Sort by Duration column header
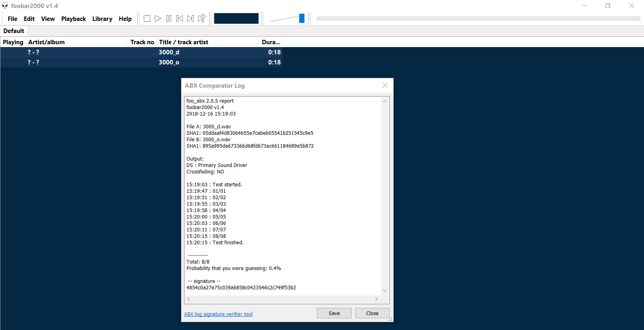The image size is (644, 330). pos(270,42)
